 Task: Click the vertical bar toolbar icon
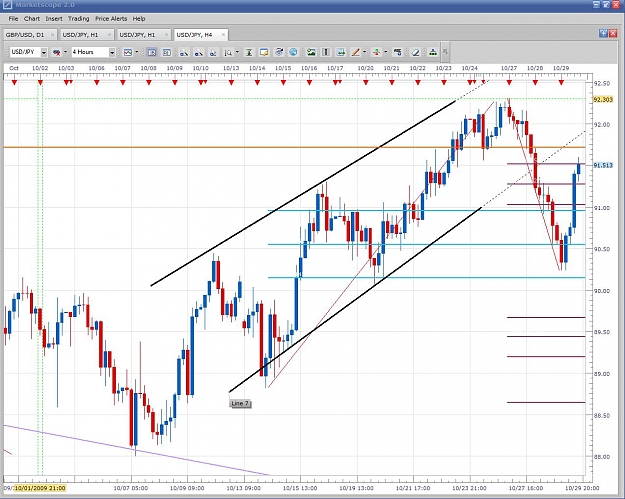tap(326, 52)
